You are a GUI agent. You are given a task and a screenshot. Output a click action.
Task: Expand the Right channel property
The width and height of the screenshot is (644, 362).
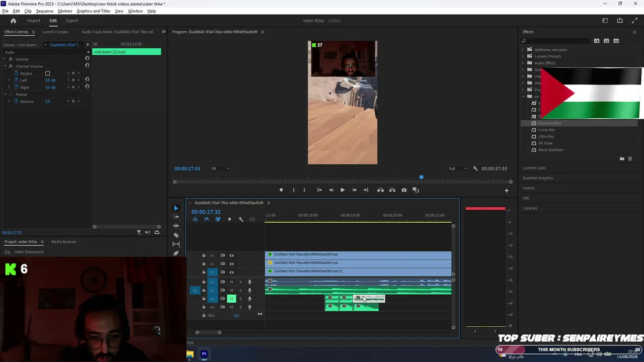coord(9,87)
